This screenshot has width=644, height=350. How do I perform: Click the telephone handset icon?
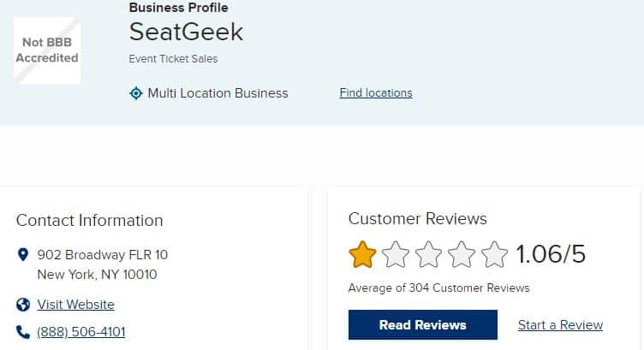point(23,332)
